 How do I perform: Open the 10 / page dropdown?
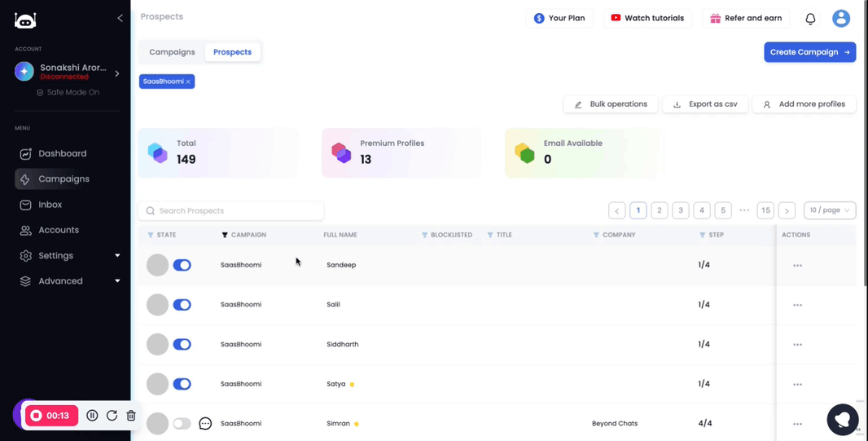pos(830,210)
